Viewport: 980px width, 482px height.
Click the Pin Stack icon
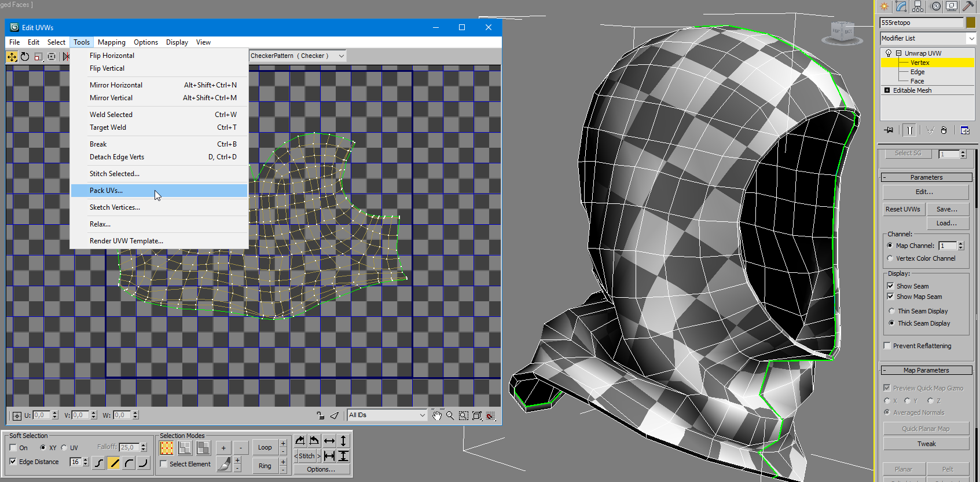point(889,130)
